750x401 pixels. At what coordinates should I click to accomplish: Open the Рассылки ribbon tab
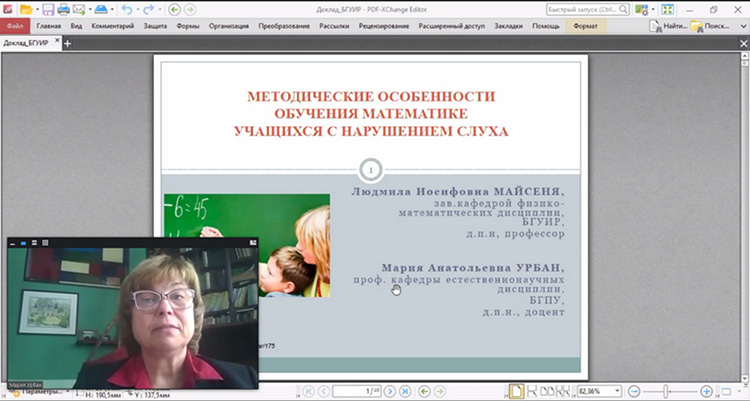334,26
